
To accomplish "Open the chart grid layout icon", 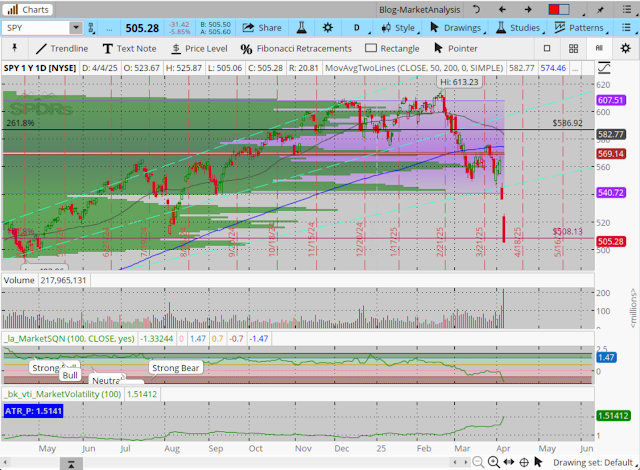I will point(573,49).
